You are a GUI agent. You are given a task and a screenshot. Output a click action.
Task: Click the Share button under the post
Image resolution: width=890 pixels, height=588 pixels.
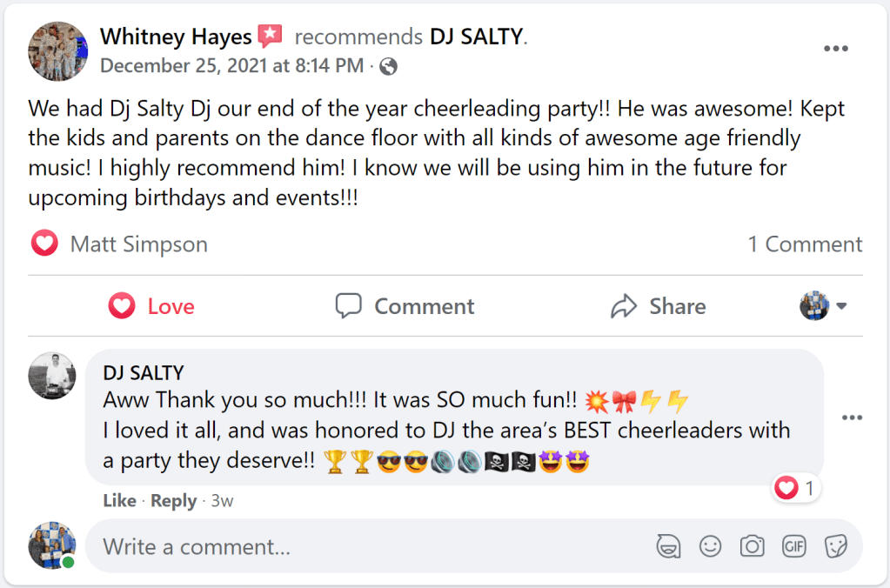[x=658, y=306]
